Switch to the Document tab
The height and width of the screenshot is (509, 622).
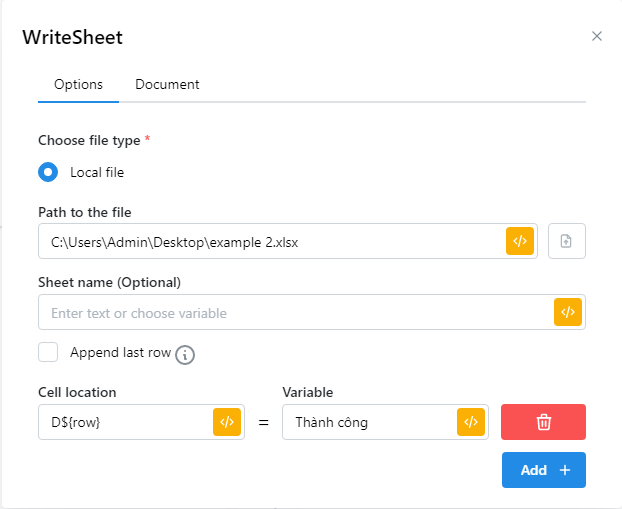click(x=167, y=85)
